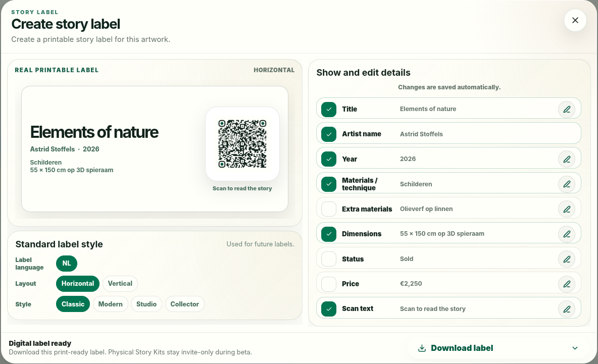
Task: Select the NL label language
Action: pos(66,264)
